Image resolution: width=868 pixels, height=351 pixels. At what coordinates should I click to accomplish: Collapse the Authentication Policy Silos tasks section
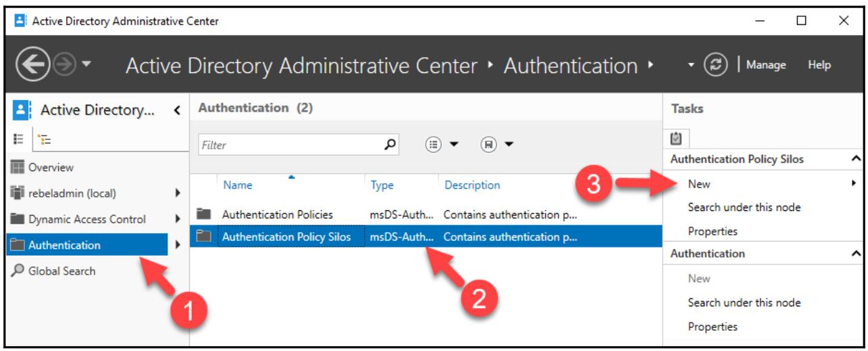[857, 160]
